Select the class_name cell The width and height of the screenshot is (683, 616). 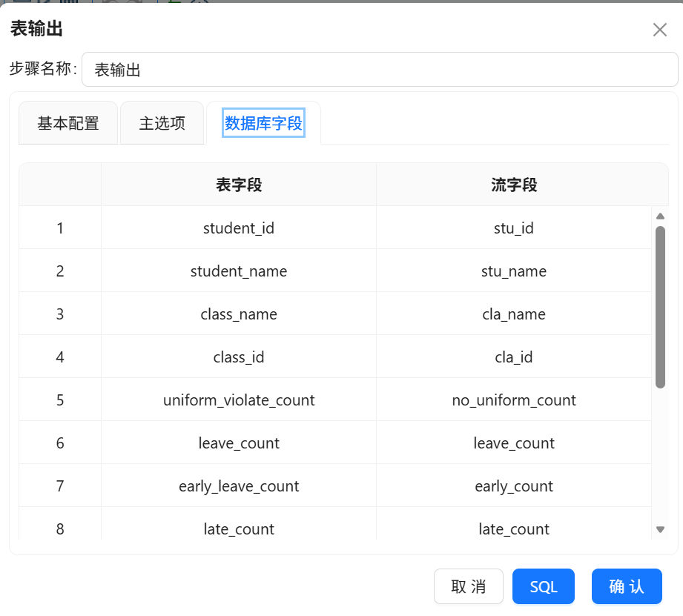[239, 314]
